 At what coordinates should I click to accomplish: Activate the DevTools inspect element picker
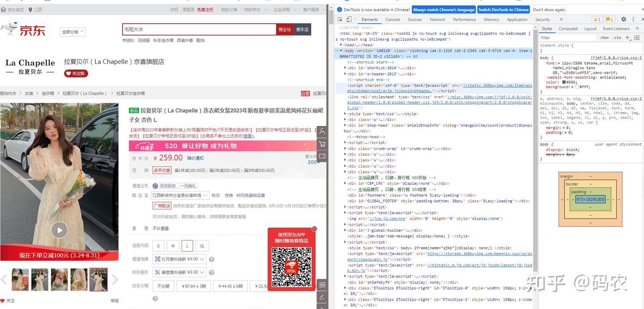pos(340,20)
